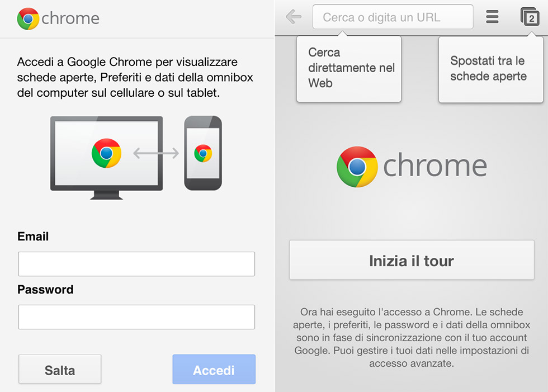Screen dimensions: 548x392
Task: Click the "Cerca direttamente nel Web" tooltip
Action: pyautogui.click(x=349, y=69)
